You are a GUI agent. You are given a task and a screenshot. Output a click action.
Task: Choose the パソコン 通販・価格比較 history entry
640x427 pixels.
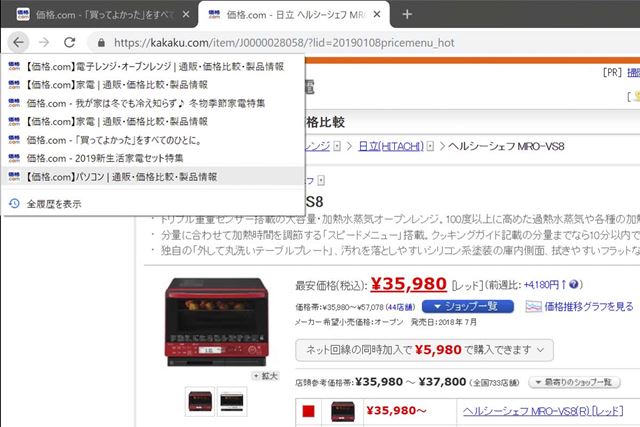tap(153, 176)
